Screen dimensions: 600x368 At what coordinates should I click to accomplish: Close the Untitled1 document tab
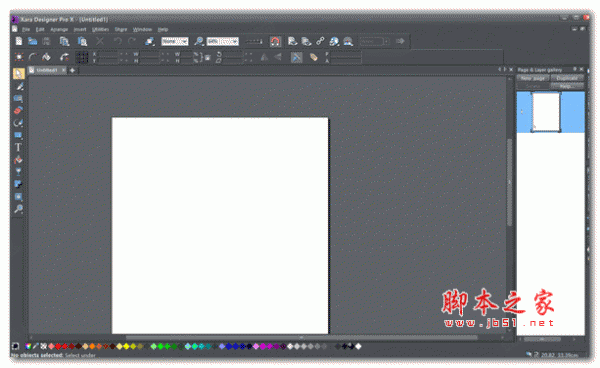64,70
